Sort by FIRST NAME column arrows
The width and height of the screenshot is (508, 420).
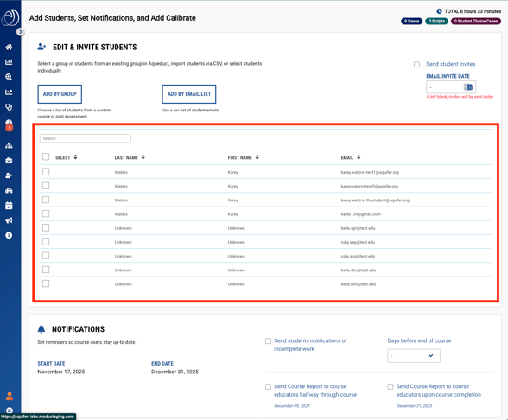click(x=257, y=157)
